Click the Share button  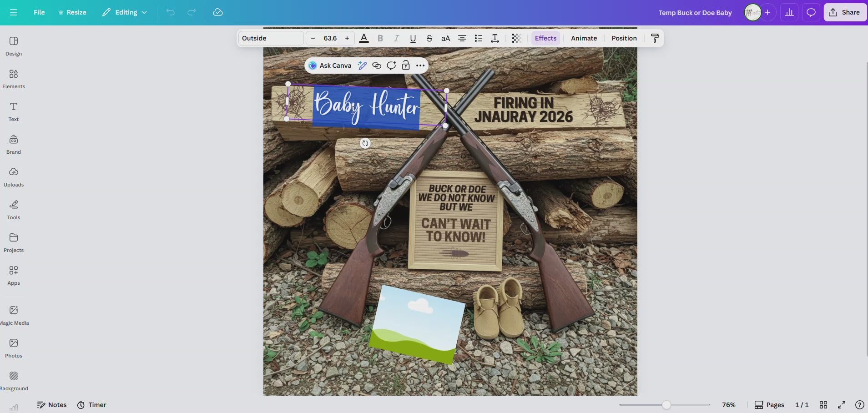[845, 12]
